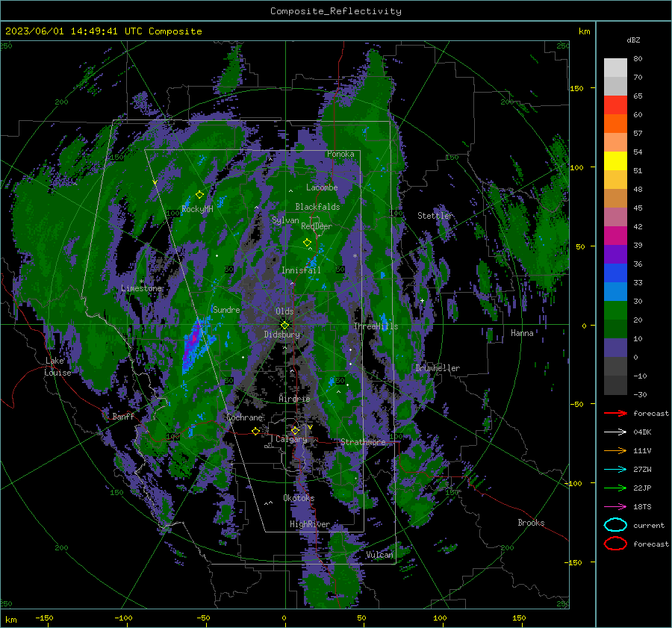
Task: Click the slate purple 10 dBZ swatch
Action: coord(615,348)
